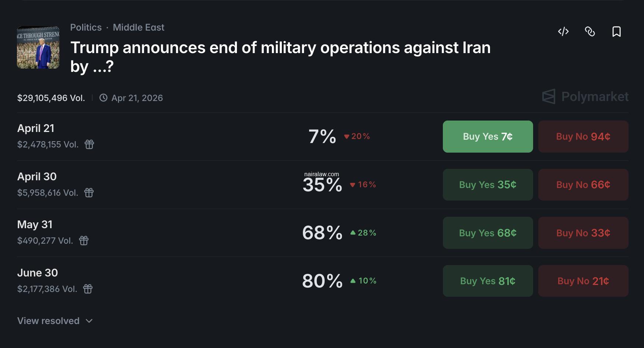Select the gift icon on the May 31 row
This screenshot has height=348, width=644.
[84, 241]
